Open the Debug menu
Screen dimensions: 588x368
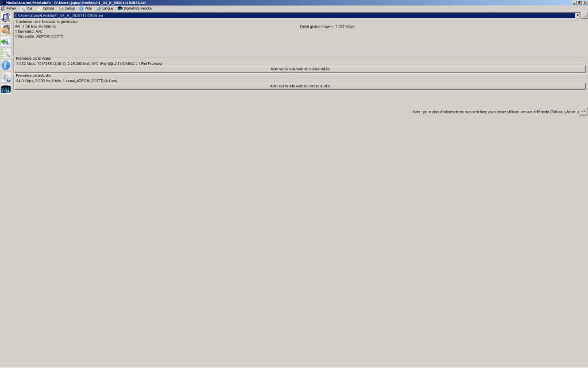tap(67, 8)
